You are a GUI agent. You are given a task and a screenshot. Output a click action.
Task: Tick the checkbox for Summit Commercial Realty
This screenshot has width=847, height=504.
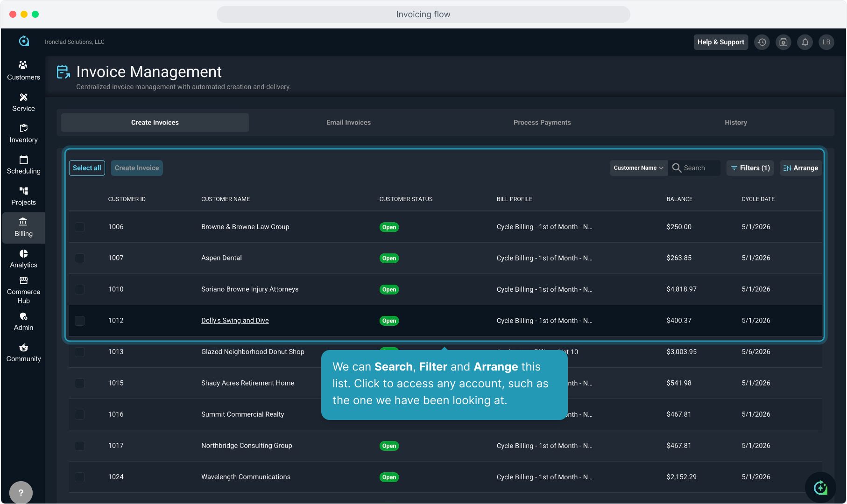80,414
